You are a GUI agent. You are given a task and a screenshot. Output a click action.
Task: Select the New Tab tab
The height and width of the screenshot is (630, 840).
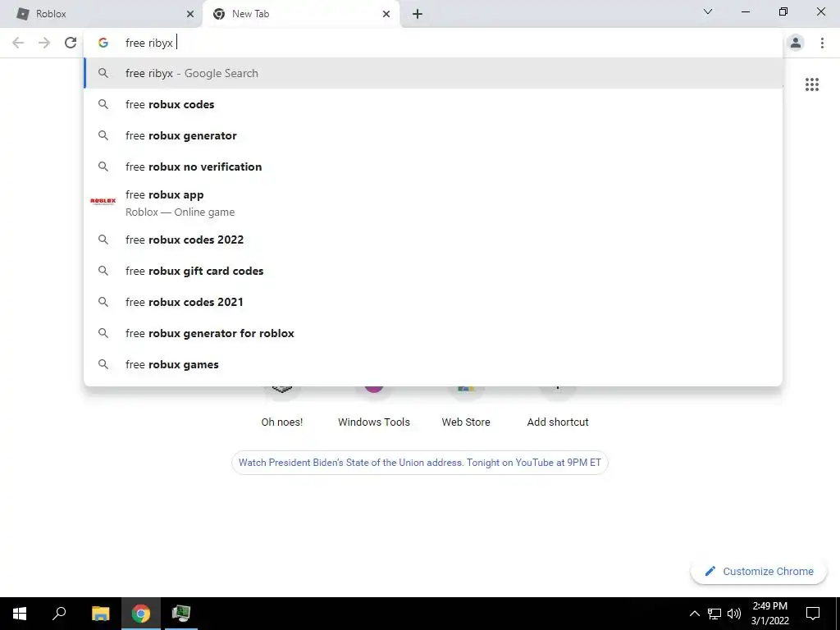point(301,14)
